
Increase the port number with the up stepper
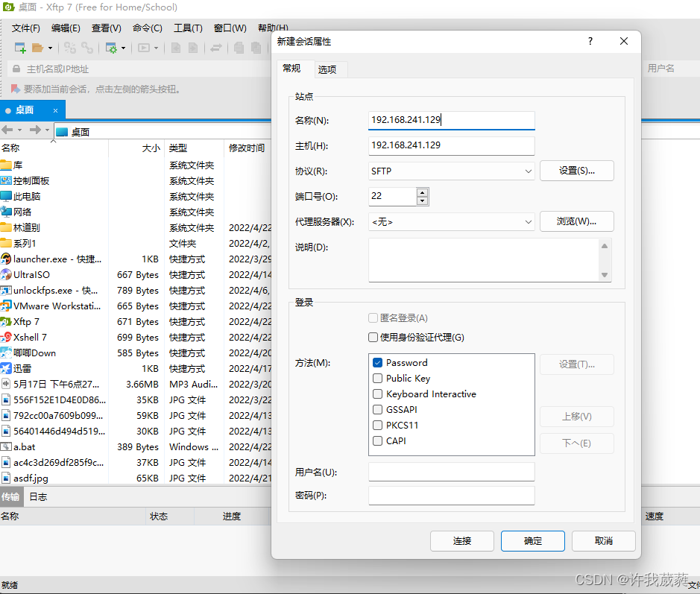tap(423, 192)
